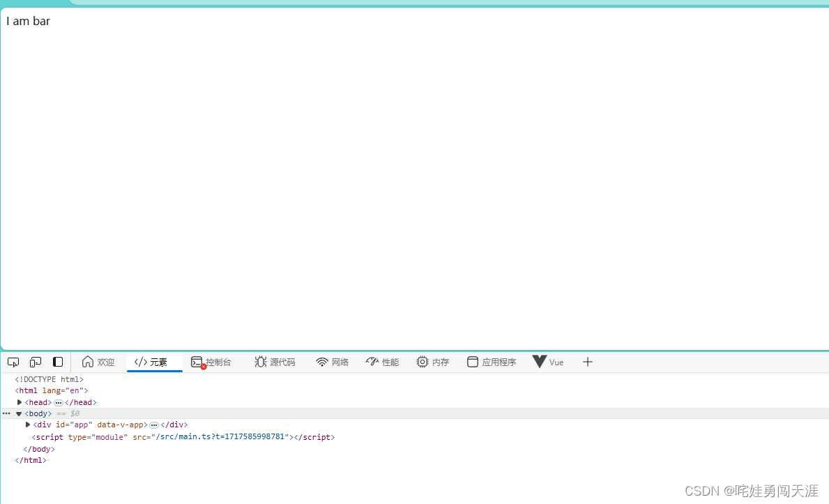Viewport: 829px width, 504px height.
Task: Open the three-dot actions beside body row
Action: pos(6,413)
